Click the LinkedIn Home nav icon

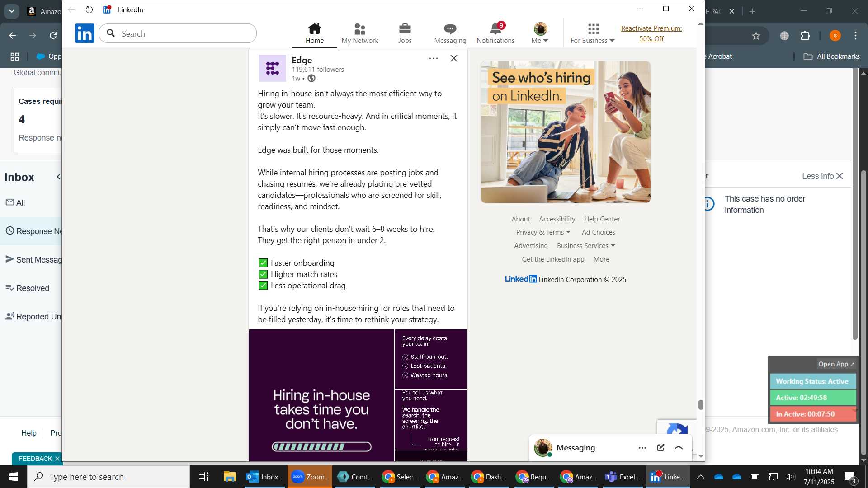pyautogui.click(x=315, y=33)
